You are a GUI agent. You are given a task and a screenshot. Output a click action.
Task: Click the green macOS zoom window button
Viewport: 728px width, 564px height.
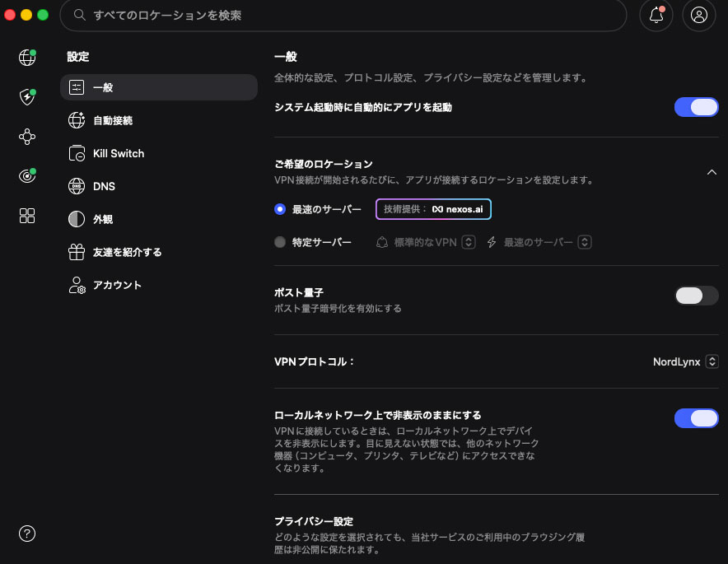[x=43, y=15]
